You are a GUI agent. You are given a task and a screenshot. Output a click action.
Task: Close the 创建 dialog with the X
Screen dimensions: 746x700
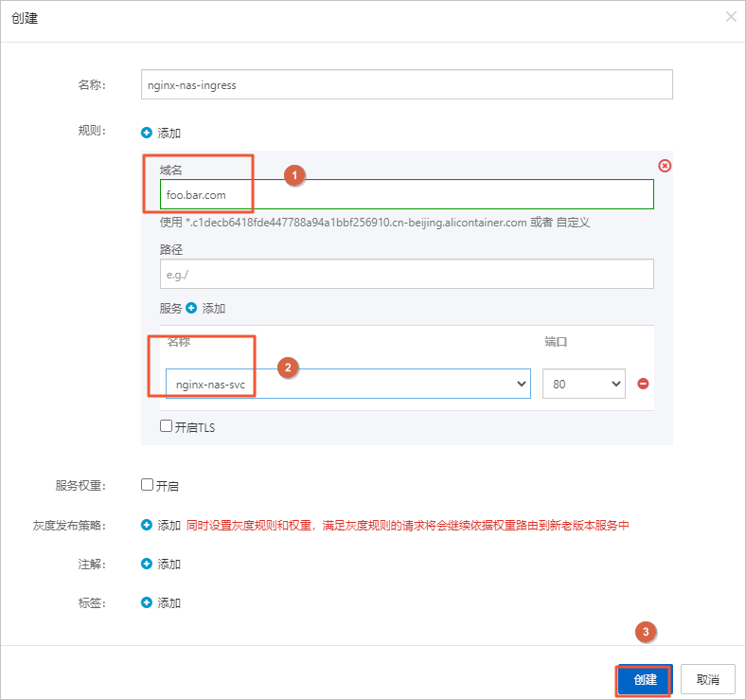(731, 17)
